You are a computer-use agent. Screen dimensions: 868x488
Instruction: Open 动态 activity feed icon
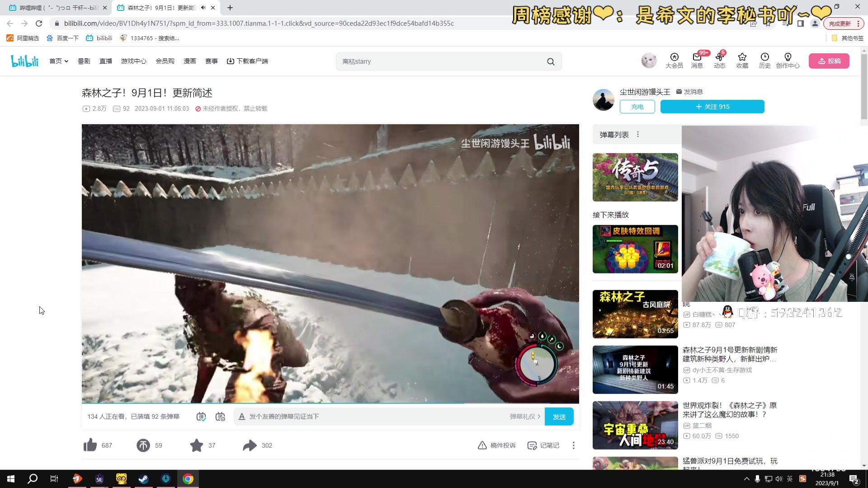coord(720,61)
